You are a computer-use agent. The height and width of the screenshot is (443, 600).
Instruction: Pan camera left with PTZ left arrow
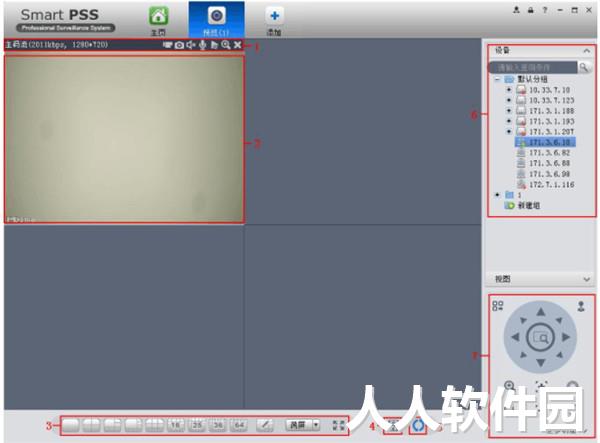515,337
